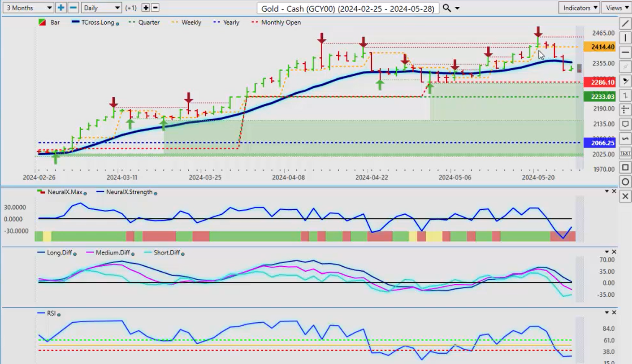This screenshot has width=632, height=364.
Task: Click the Short.Diff settings dot
Action: click(x=183, y=254)
